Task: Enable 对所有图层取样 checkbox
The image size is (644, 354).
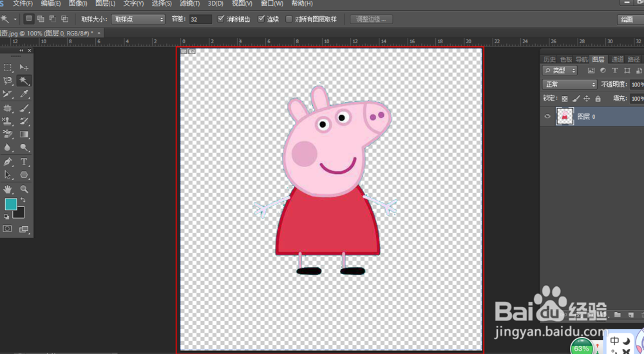Action: tap(289, 19)
